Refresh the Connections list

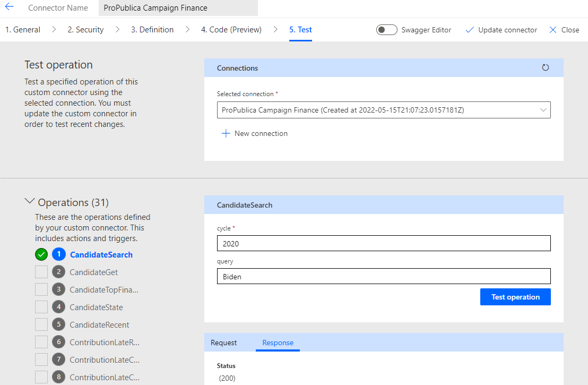click(545, 67)
